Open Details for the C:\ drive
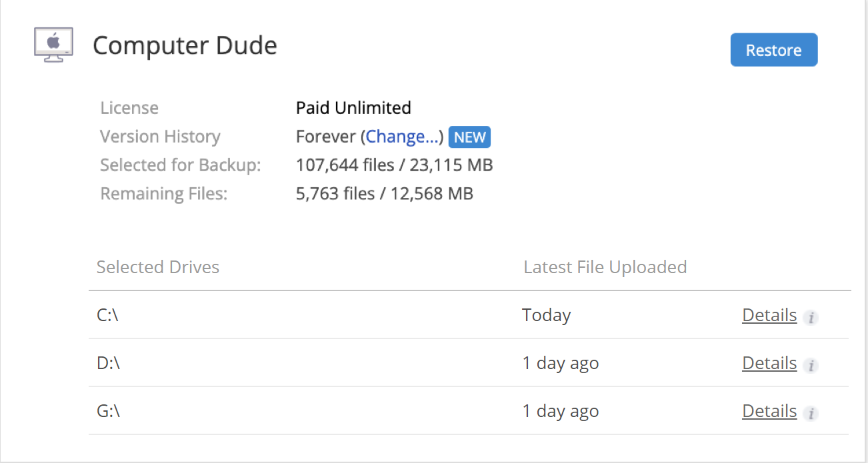The height and width of the screenshot is (463, 868). [x=769, y=315]
